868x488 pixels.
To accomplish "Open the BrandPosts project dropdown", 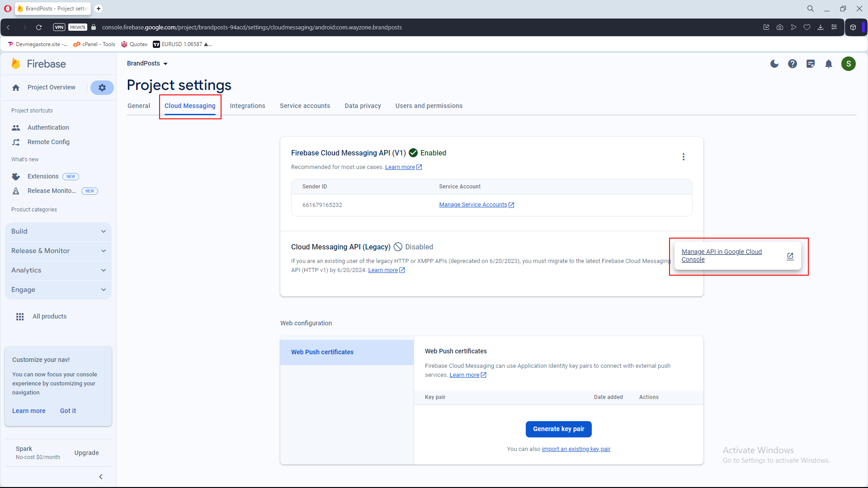I will (x=147, y=63).
